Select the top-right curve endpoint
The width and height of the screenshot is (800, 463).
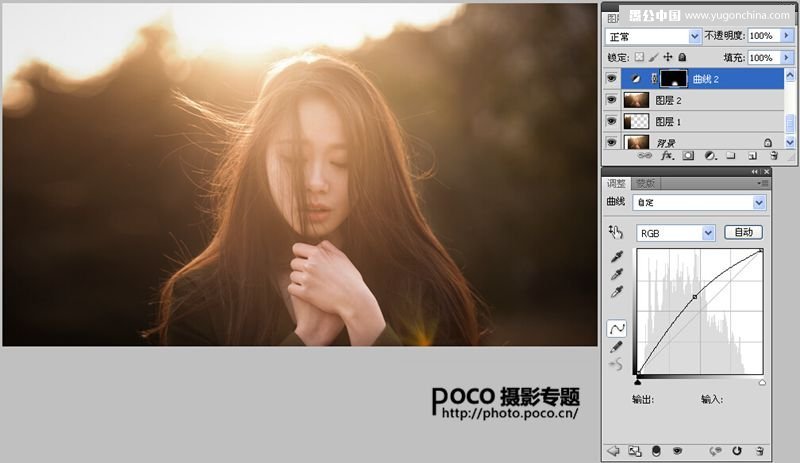click(x=761, y=251)
